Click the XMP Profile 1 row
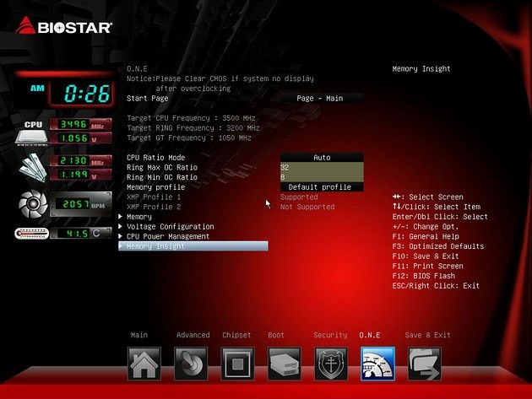 tap(154, 197)
